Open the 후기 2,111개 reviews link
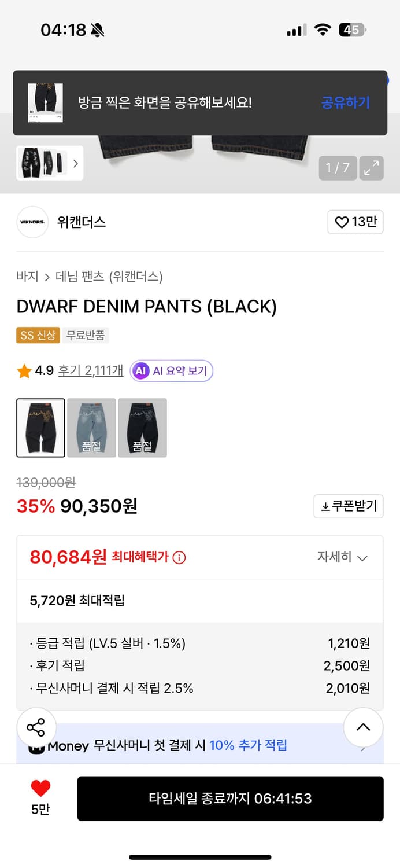Viewport: 400px width, 868px height. pos(90,371)
